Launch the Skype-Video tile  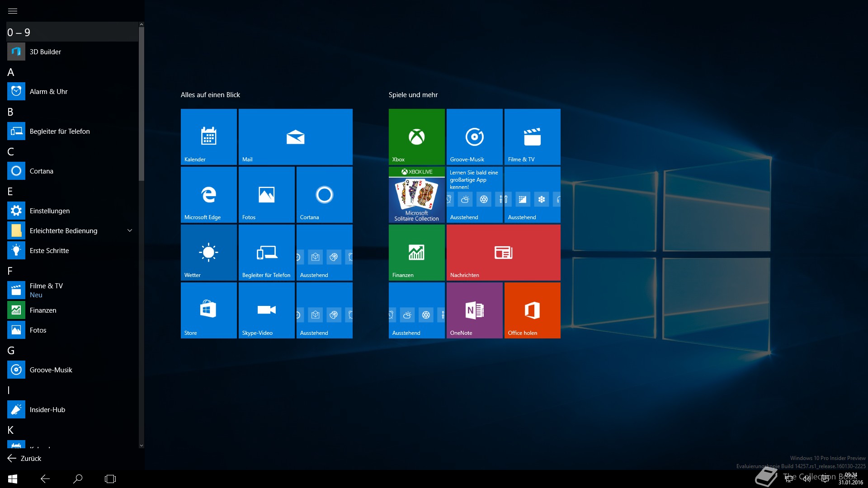267,310
